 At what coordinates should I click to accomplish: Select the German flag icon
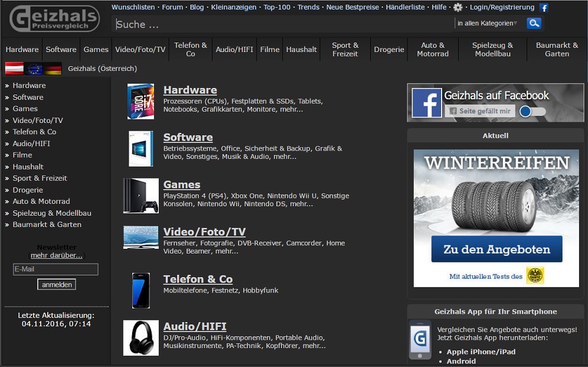(53, 69)
